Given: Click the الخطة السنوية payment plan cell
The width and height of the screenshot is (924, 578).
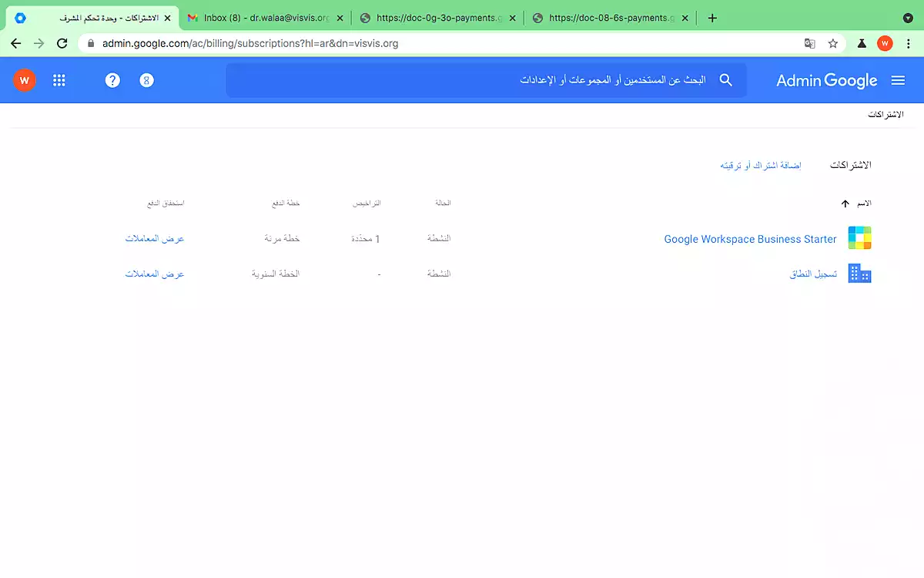Looking at the screenshot, I should (276, 274).
